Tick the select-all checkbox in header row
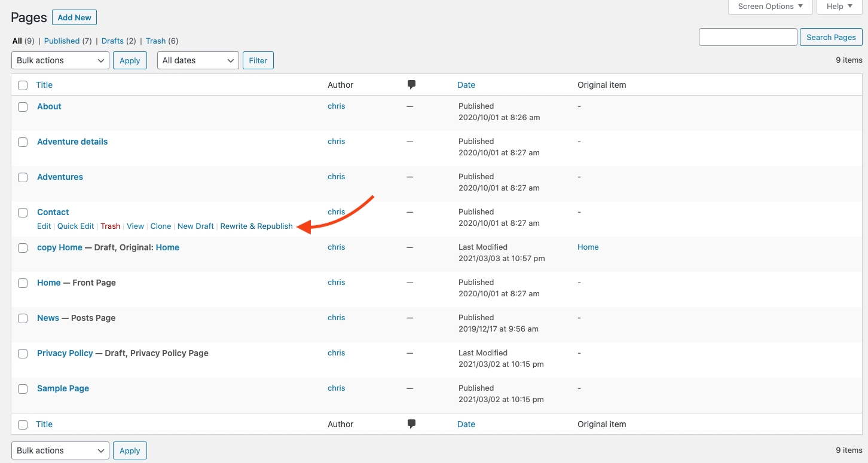The height and width of the screenshot is (463, 868). pyautogui.click(x=23, y=85)
